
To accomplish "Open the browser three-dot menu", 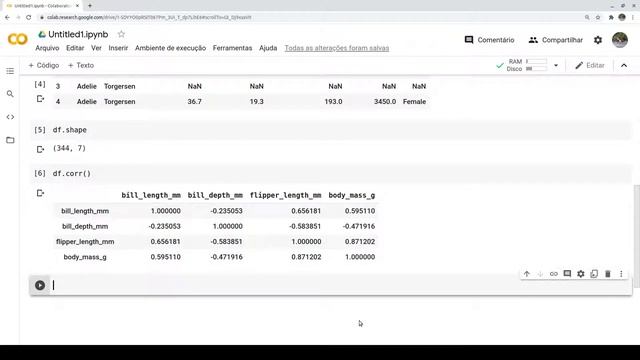I will [633, 17].
